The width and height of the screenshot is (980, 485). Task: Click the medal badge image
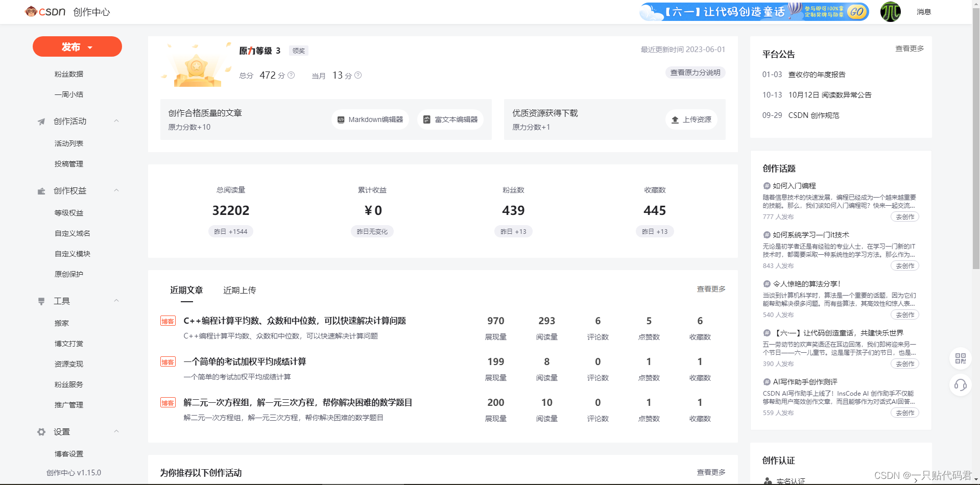pos(196,65)
